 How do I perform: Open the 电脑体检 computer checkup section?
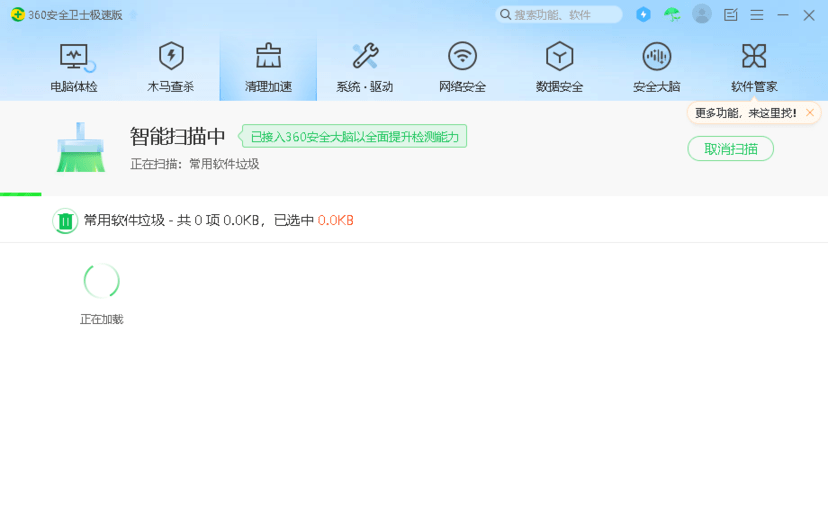click(x=74, y=68)
